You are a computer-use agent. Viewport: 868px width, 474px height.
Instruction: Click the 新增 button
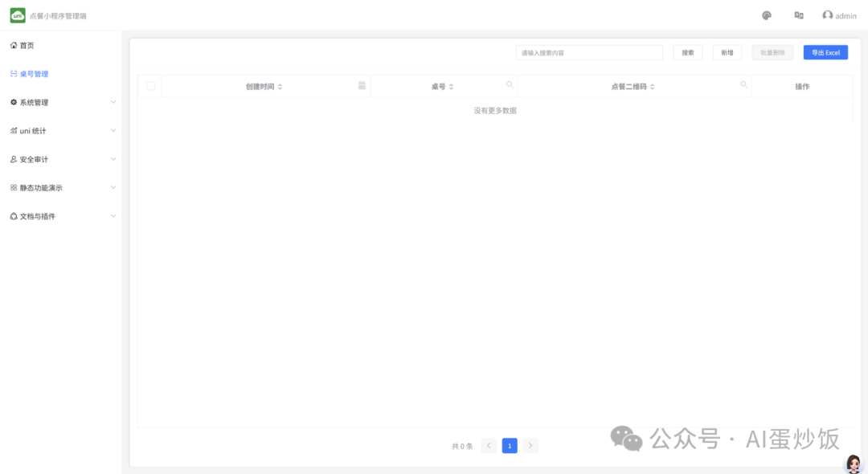coord(726,51)
